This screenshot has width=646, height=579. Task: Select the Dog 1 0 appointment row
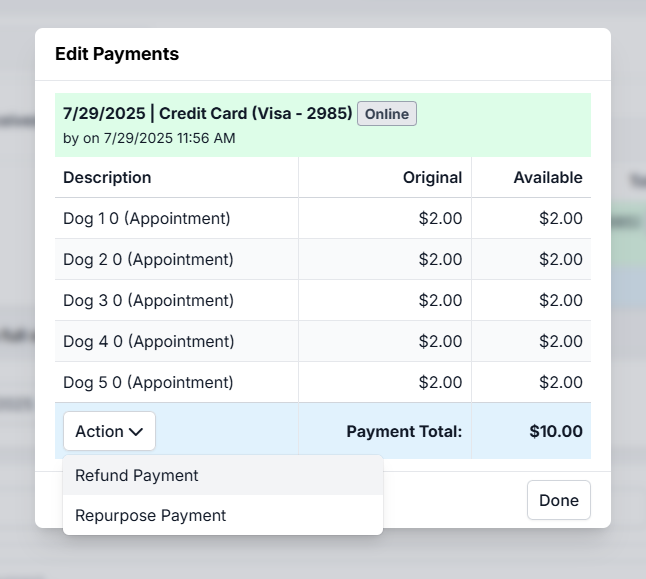tap(146, 218)
